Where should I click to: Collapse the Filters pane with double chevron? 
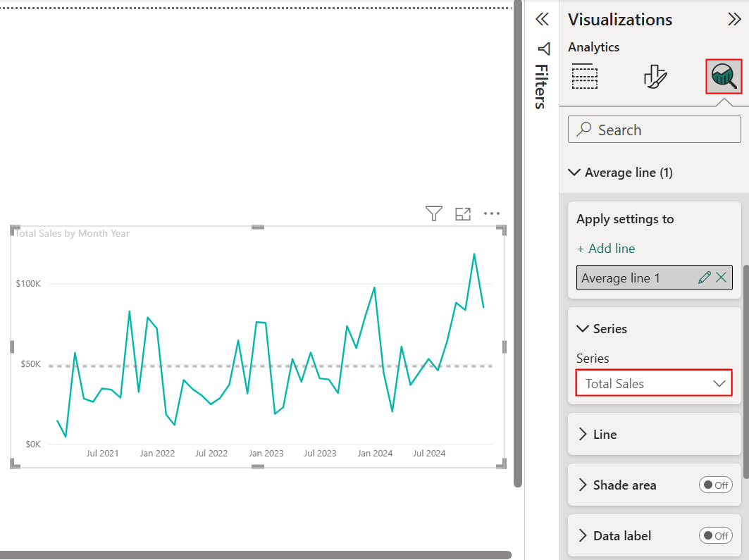(x=542, y=20)
